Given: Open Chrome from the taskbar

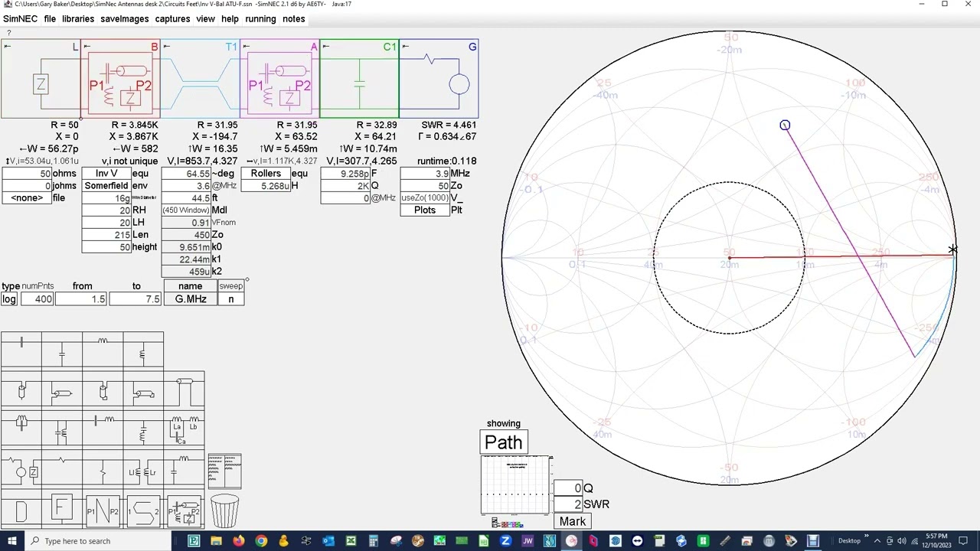Looking at the screenshot, I should 261,541.
